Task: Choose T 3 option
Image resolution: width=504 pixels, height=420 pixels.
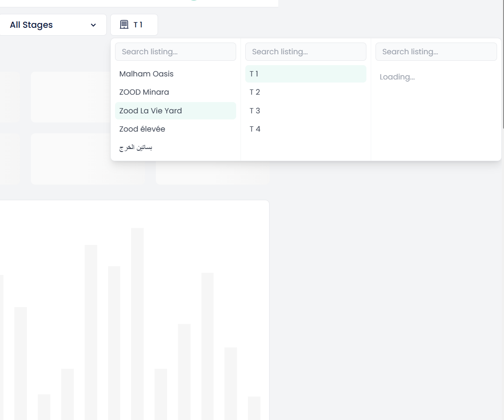Action: (x=306, y=111)
